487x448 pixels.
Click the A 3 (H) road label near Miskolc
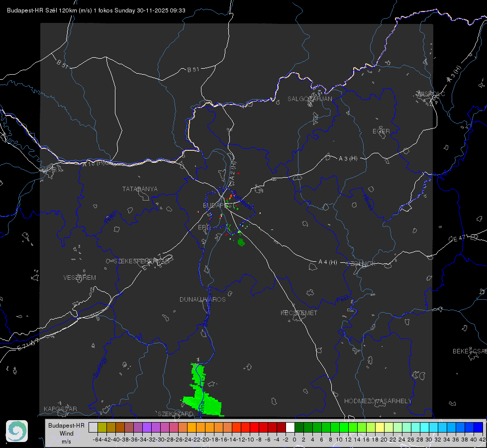pyautogui.click(x=454, y=74)
